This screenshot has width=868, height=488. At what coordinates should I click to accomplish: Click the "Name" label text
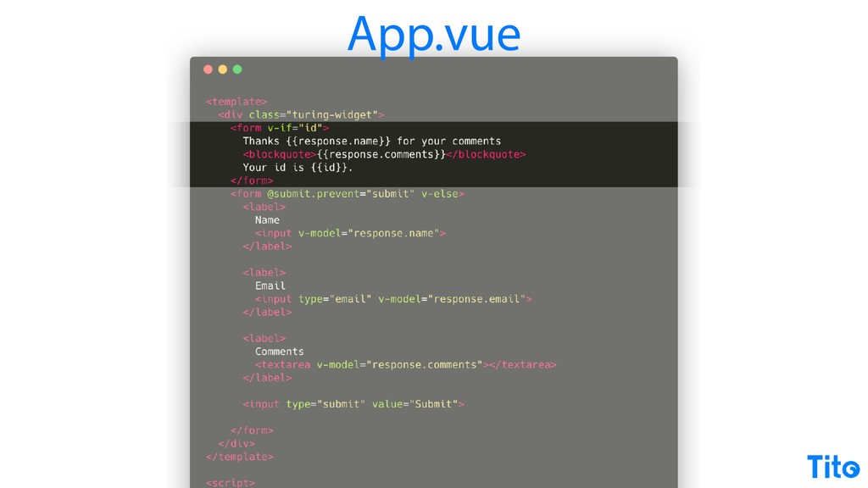click(267, 220)
